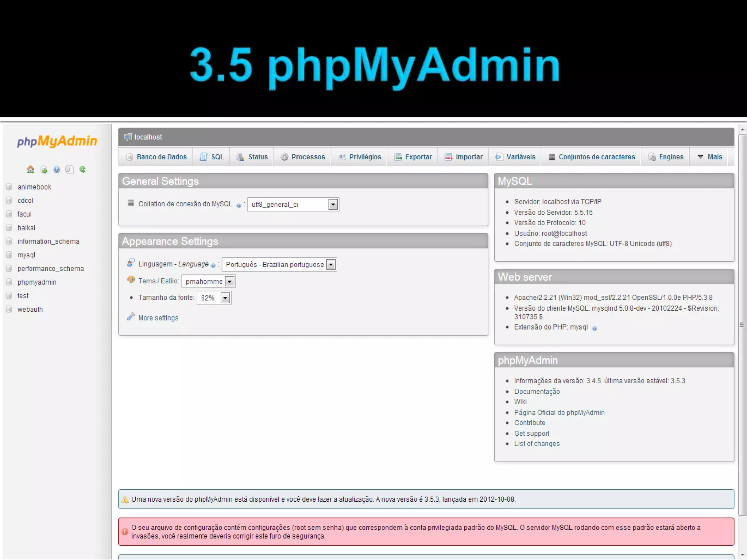
Task: Click the green log out icon
Action: 44,170
